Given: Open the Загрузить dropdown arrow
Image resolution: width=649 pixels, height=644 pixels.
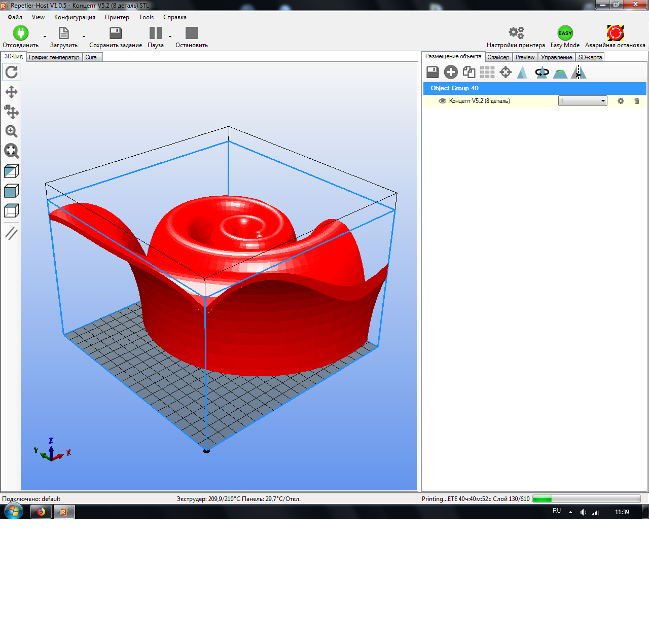Looking at the screenshot, I should click(x=84, y=37).
